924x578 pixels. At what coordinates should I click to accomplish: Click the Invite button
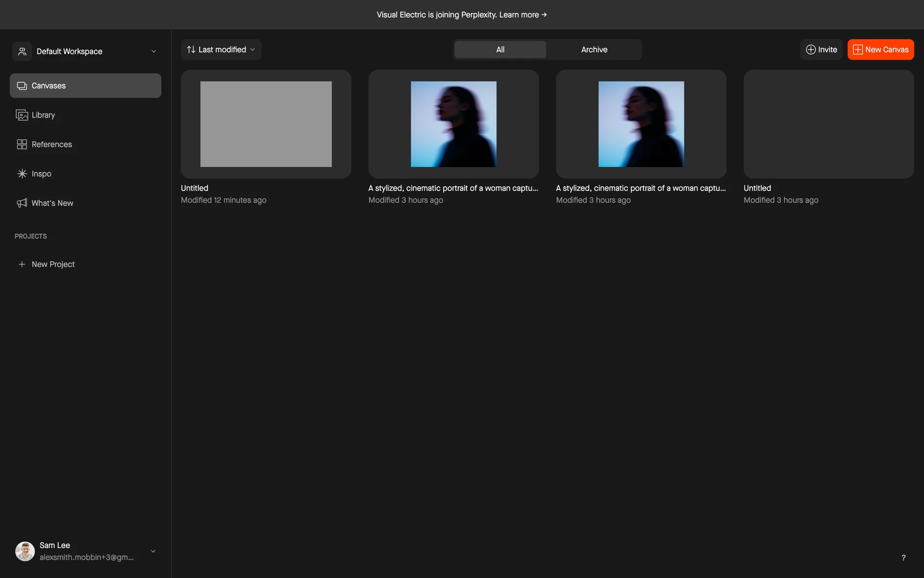[821, 50]
